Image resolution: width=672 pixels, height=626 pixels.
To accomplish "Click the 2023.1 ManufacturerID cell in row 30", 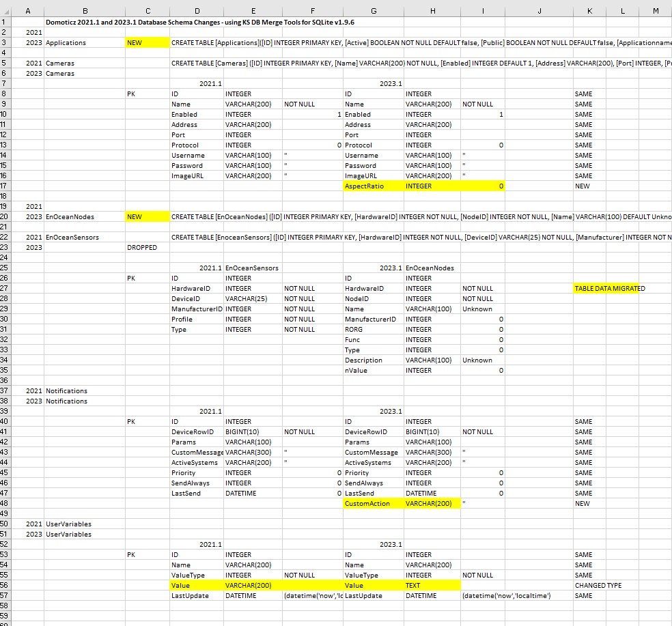I will coord(374,319).
